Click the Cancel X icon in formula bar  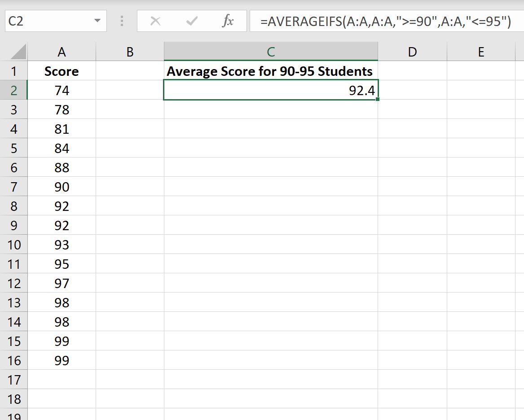155,21
